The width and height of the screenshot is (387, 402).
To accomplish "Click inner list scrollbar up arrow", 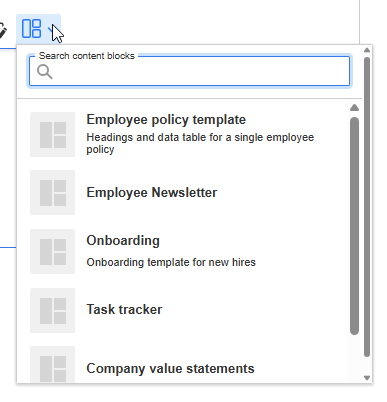I will pos(354,107).
